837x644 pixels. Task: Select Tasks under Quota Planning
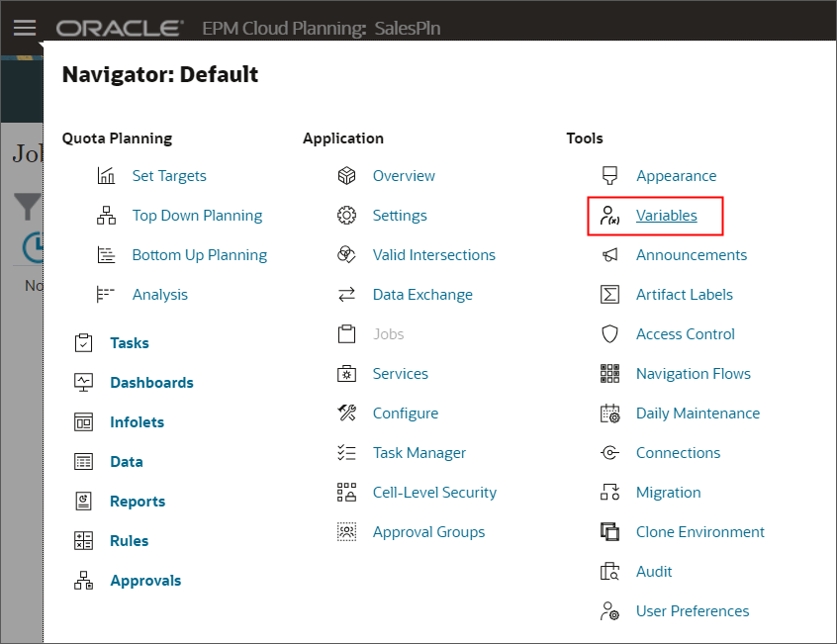tap(129, 342)
